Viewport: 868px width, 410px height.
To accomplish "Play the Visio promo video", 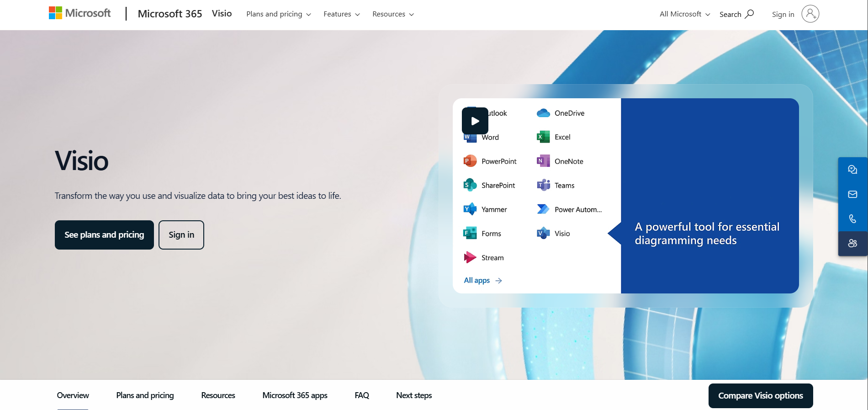I will tap(475, 121).
